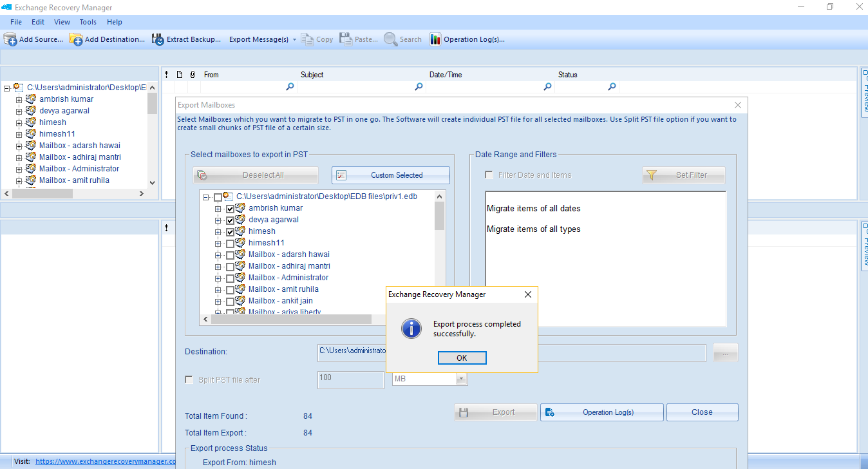Open the Export Message(s) dropdown arrow

coord(294,40)
